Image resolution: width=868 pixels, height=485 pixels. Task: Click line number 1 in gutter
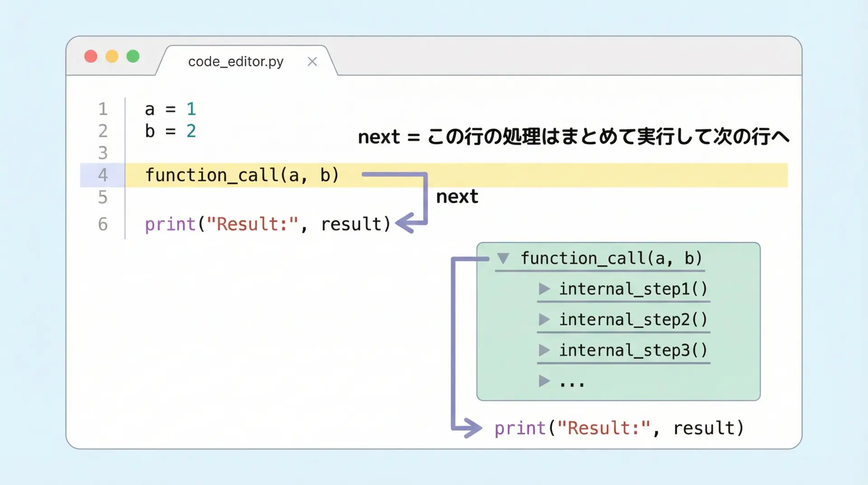pyautogui.click(x=103, y=109)
